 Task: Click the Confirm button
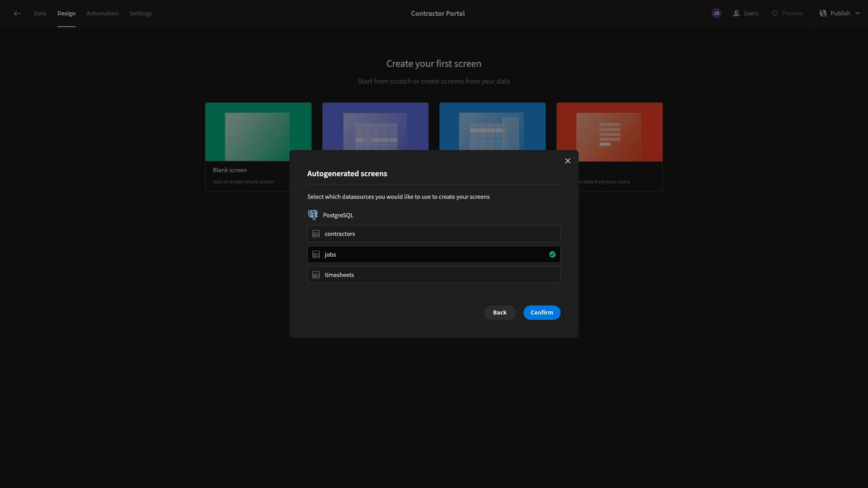541,313
